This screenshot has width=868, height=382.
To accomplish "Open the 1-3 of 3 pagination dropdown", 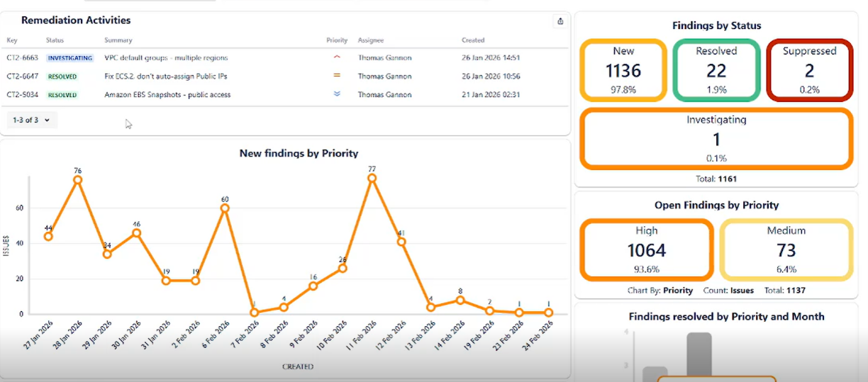I will point(33,120).
